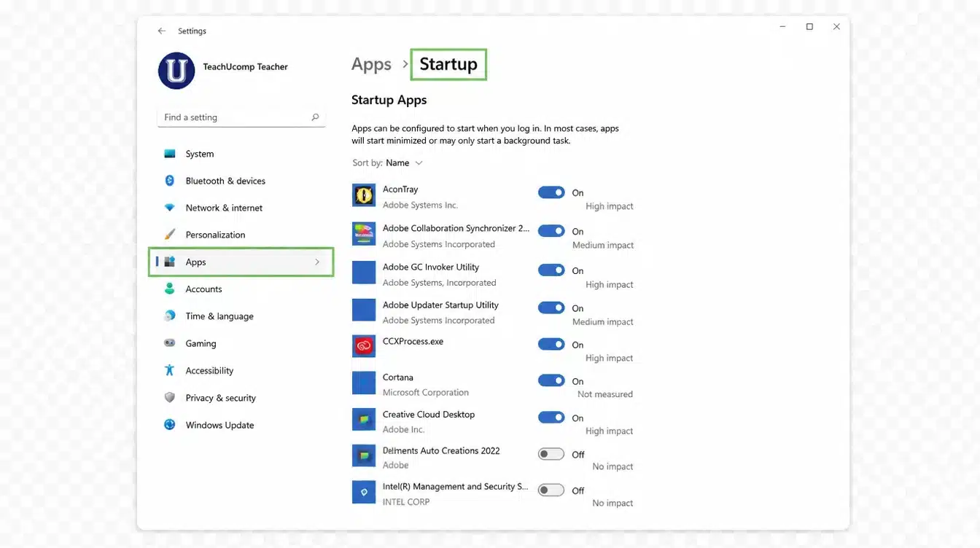980x548 pixels.
Task: Click the Intel Management and Security icon
Action: pyautogui.click(x=364, y=492)
